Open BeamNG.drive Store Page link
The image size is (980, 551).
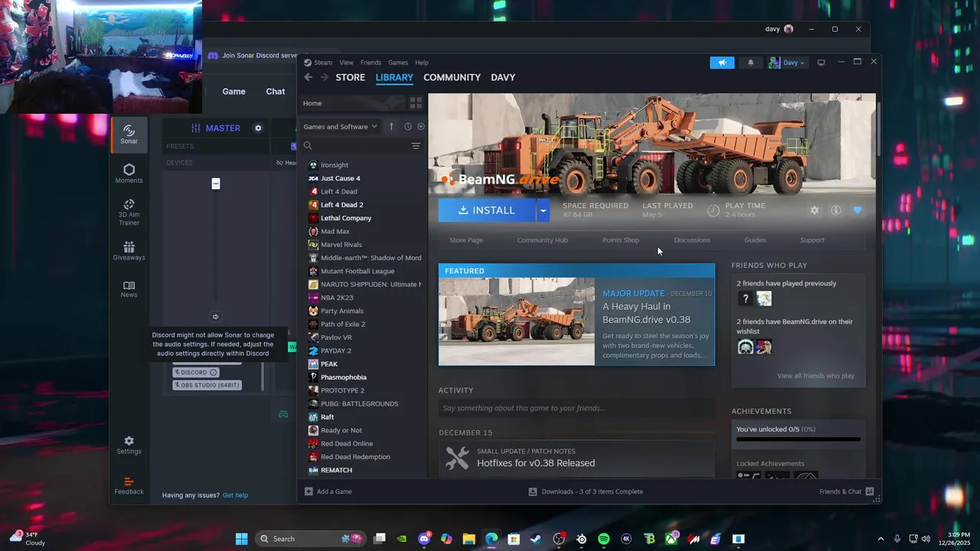tap(466, 240)
